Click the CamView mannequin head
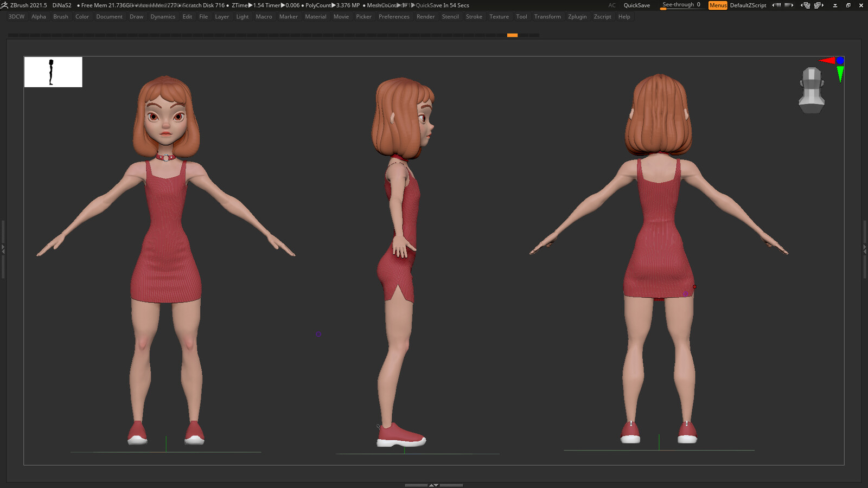Image resolution: width=868 pixels, height=488 pixels. 812,90
